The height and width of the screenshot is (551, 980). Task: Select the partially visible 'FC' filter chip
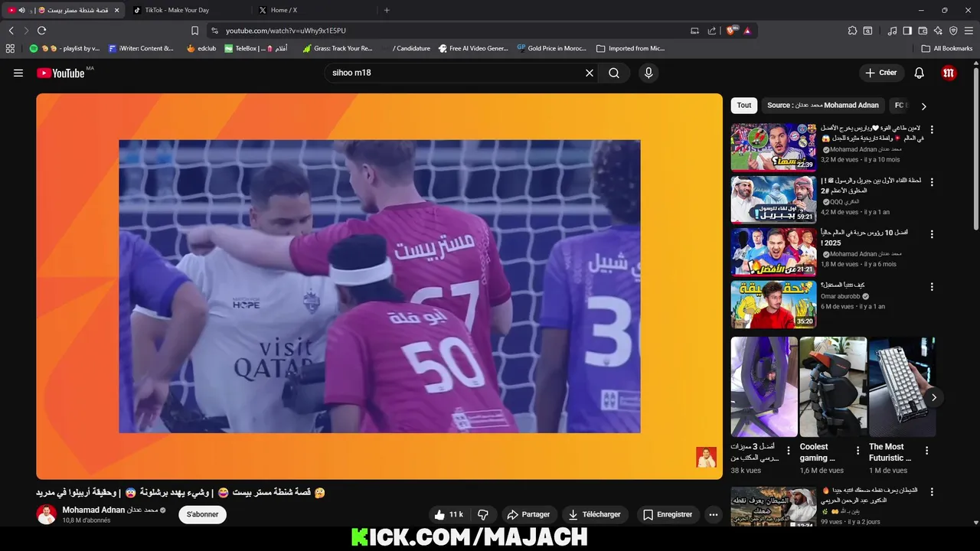[x=900, y=106]
